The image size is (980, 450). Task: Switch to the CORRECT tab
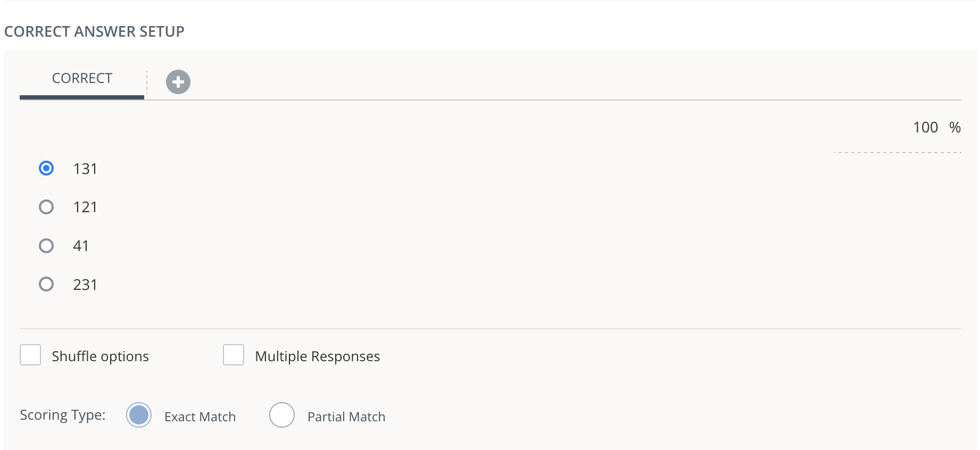[x=81, y=78]
